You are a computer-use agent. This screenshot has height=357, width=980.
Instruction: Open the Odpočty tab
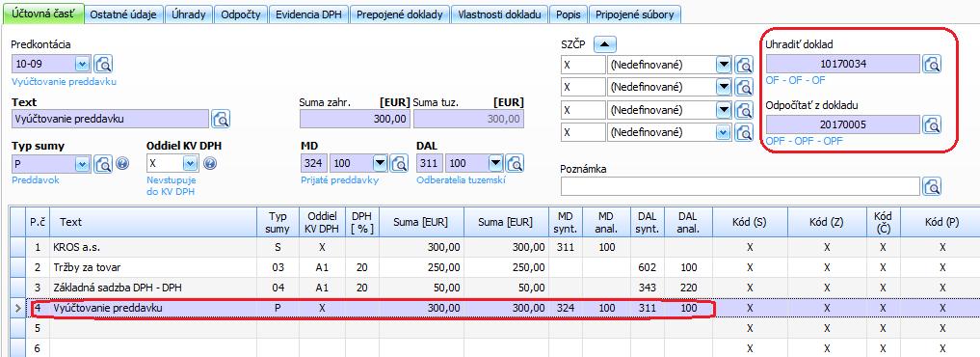[241, 14]
